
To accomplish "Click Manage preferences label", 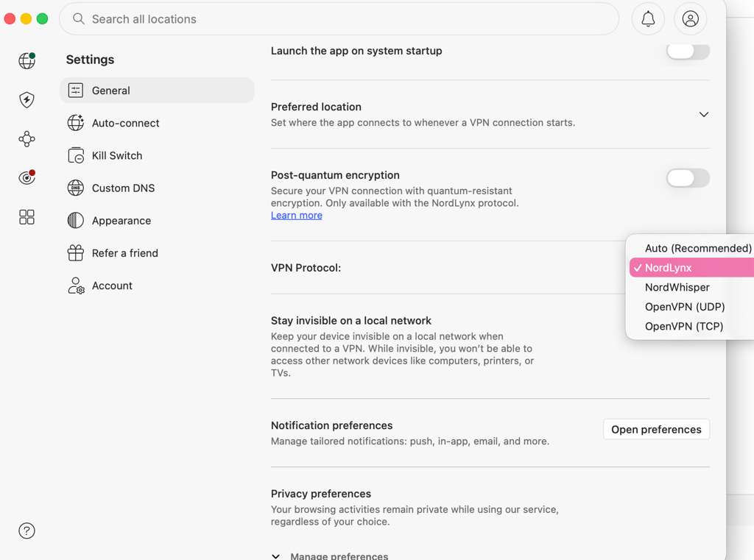I will (x=339, y=556).
